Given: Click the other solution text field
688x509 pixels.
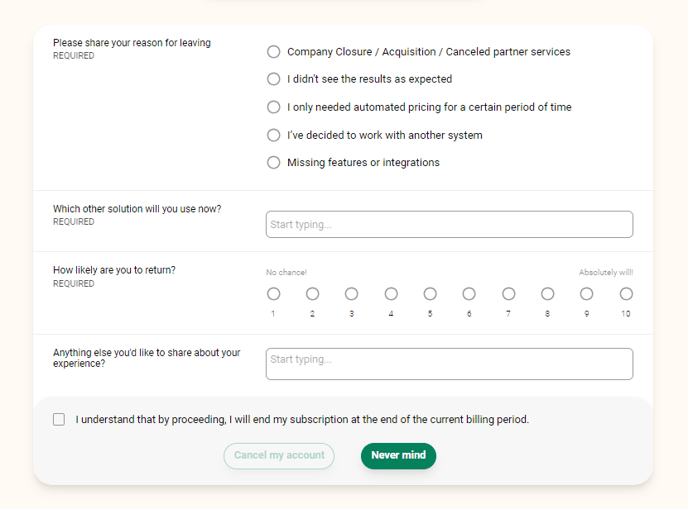Looking at the screenshot, I should [x=449, y=224].
